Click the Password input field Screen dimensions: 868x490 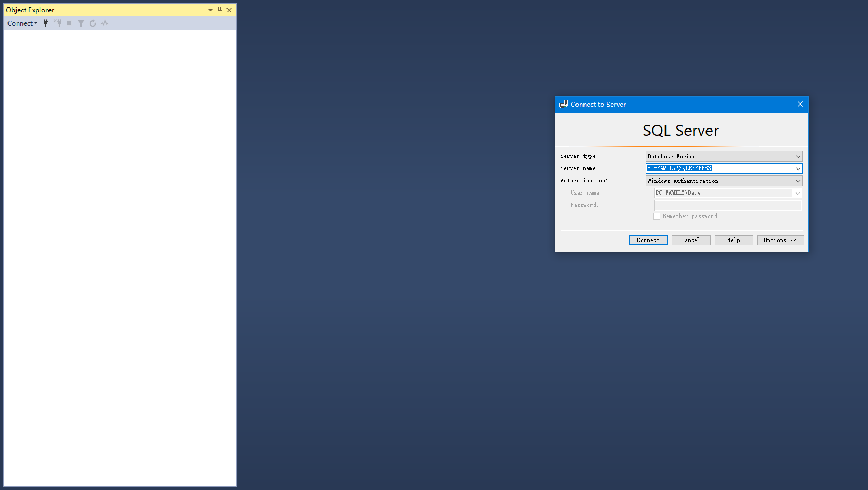pyautogui.click(x=728, y=205)
